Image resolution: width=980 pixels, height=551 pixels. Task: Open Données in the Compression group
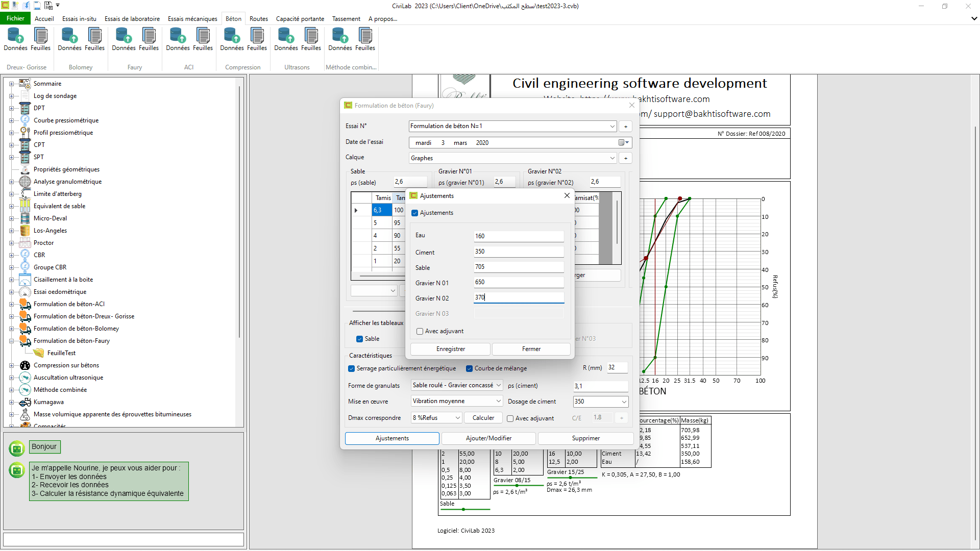click(232, 39)
